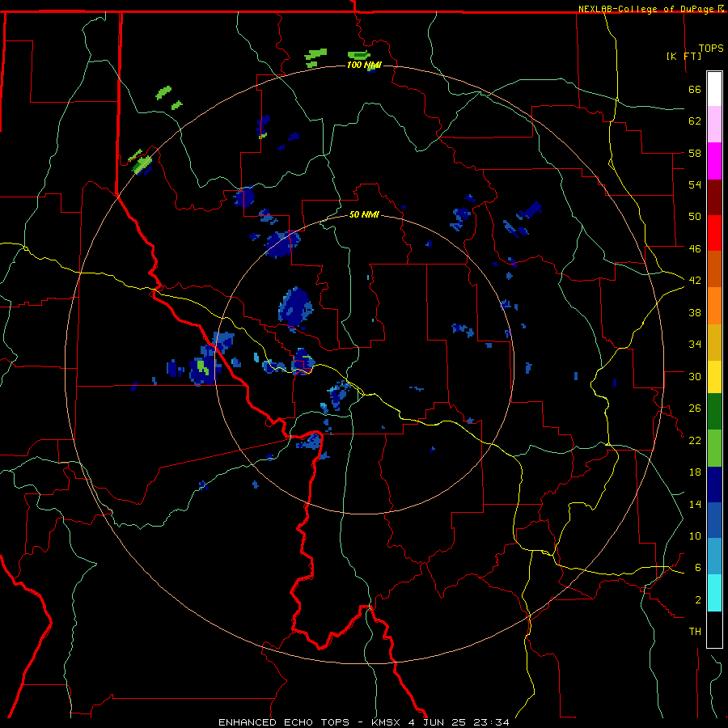Select the dark green legend swatch

tap(714, 412)
